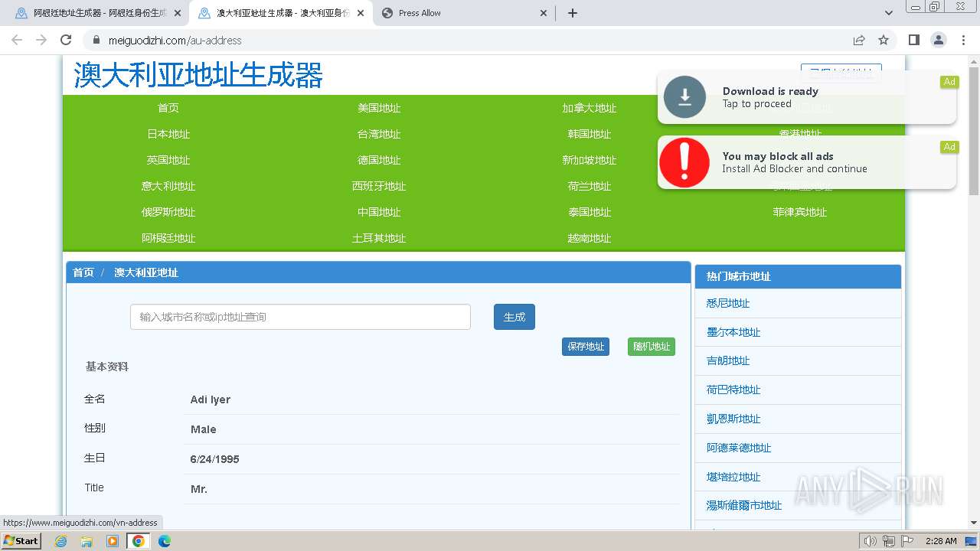This screenshot has height=551, width=980.
Task: Click the volume speaker tray icon
Action: (x=871, y=541)
